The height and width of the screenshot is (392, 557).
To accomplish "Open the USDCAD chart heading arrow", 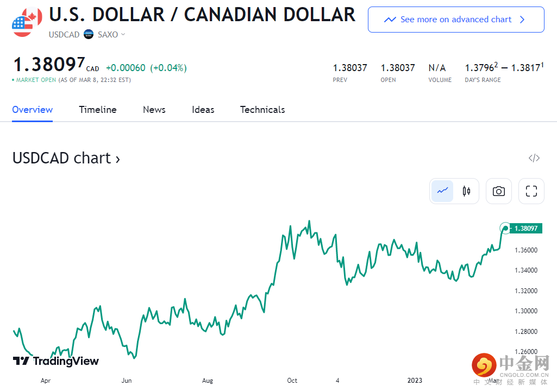I will pos(117,159).
